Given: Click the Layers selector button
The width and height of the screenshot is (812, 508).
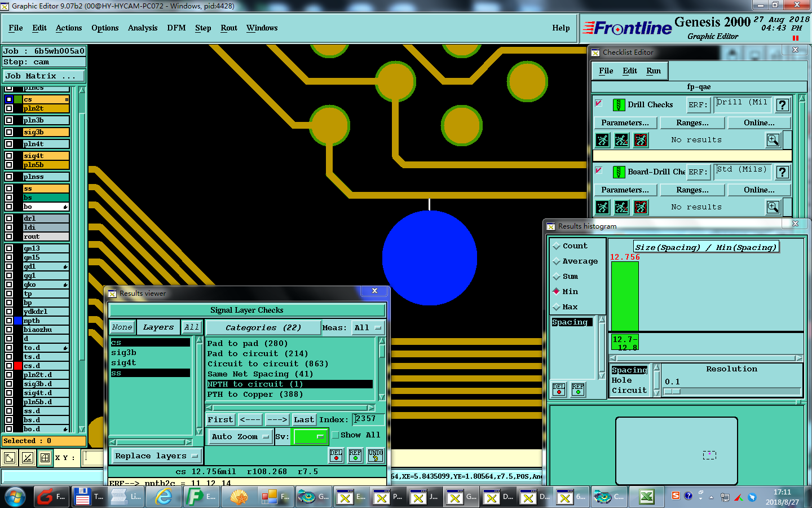Looking at the screenshot, I should [x=158, y=327].
